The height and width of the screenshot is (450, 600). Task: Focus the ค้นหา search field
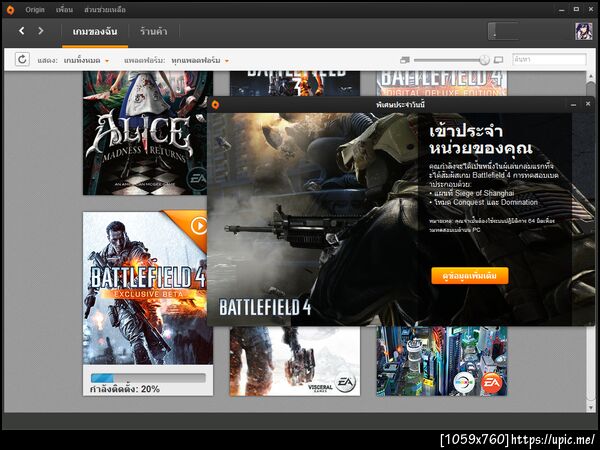[549, 59]
